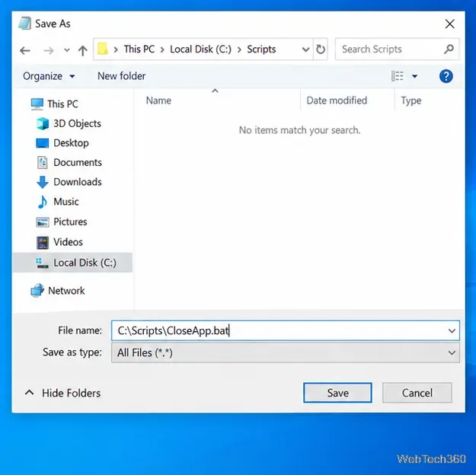The image size is (476, 475).
Task: Open the Downloads folder in sidebar
Action: (x=69, y=182)
